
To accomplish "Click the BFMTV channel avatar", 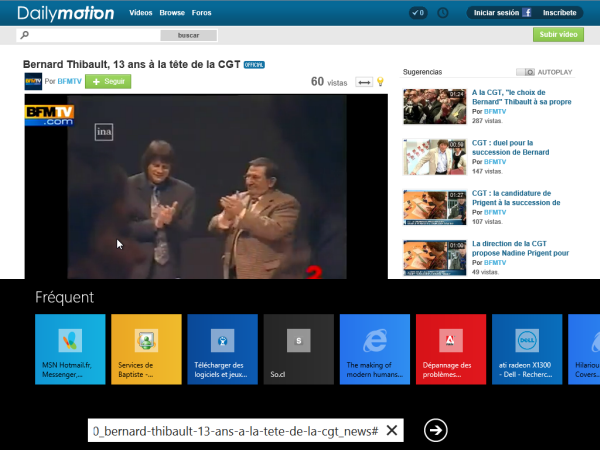I will pyautogui.click(x=33, y=81).
